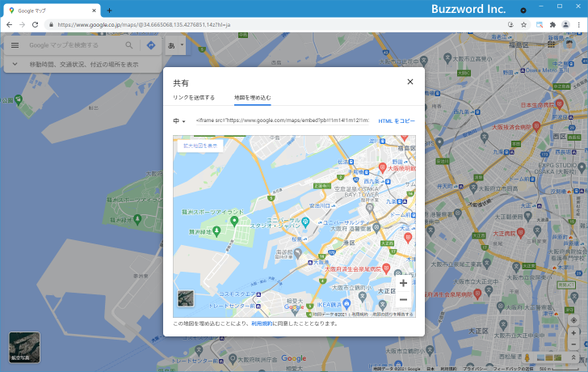Select the Google マップ browser tab
The width and height of the screenshot is (588, 372).
tap(52, 11)
